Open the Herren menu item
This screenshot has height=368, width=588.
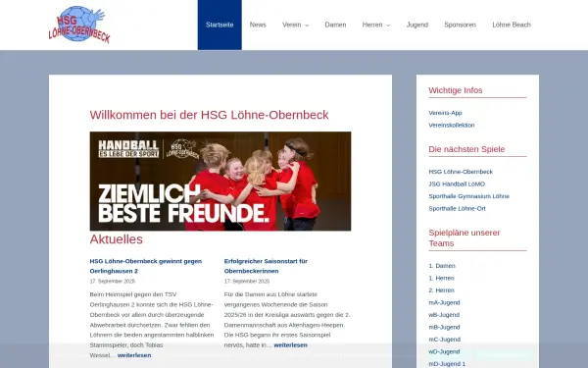(372, 25)
